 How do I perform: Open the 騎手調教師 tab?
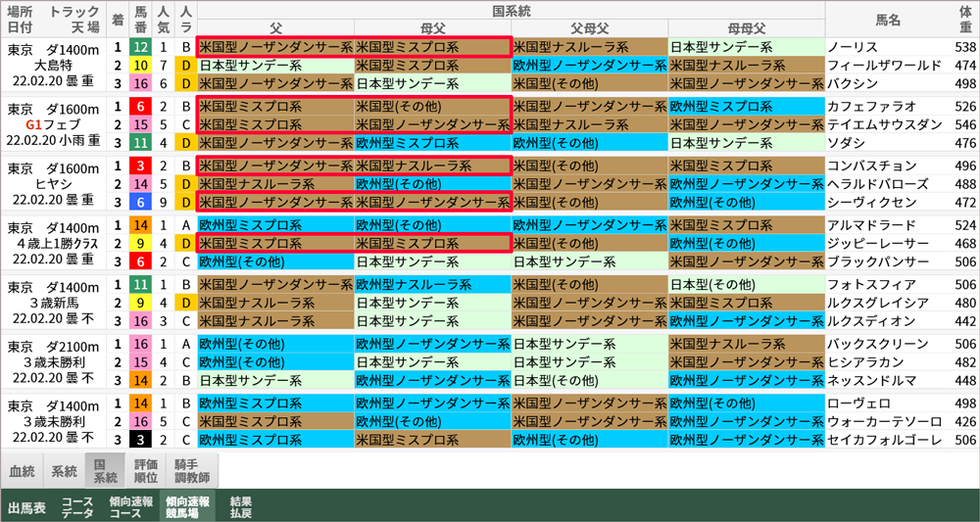[x=192, y=471]
